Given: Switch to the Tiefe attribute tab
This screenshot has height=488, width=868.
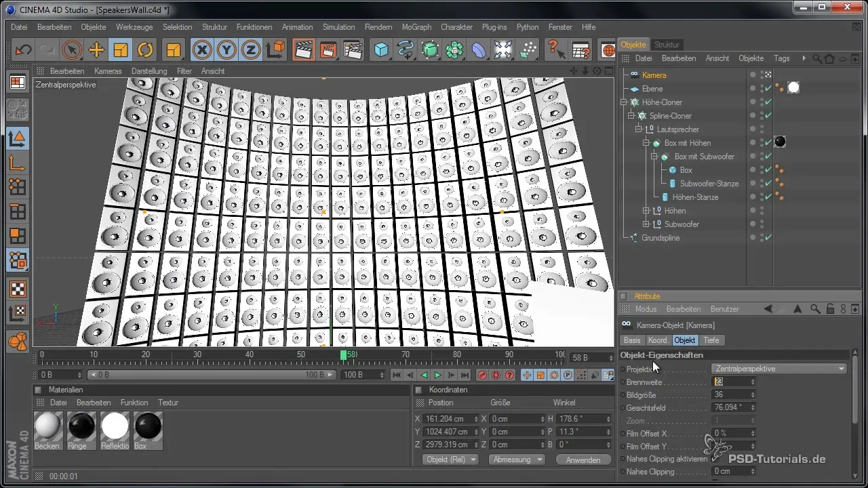Looking at the screenshot, I should click(711, 340).
